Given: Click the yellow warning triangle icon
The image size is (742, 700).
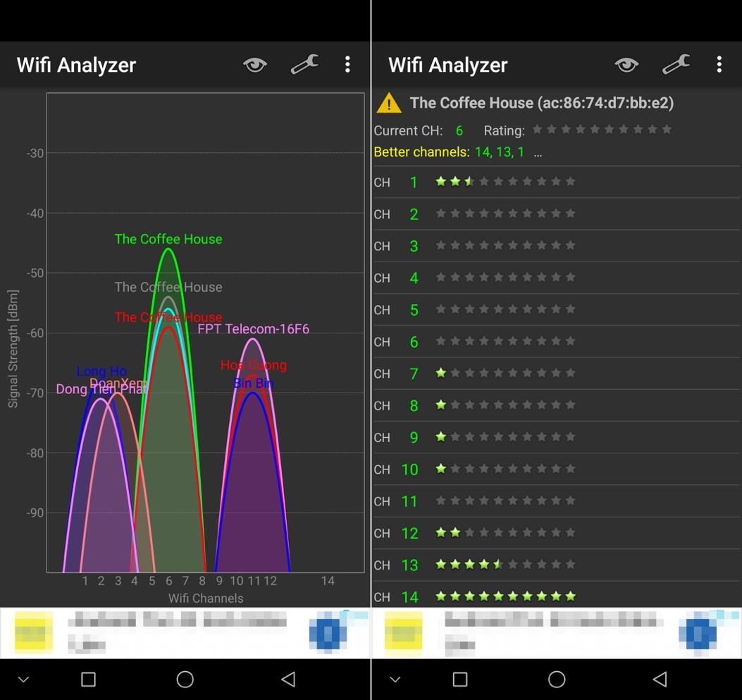Looking at the screenshot, I should (x=389, y=104).
